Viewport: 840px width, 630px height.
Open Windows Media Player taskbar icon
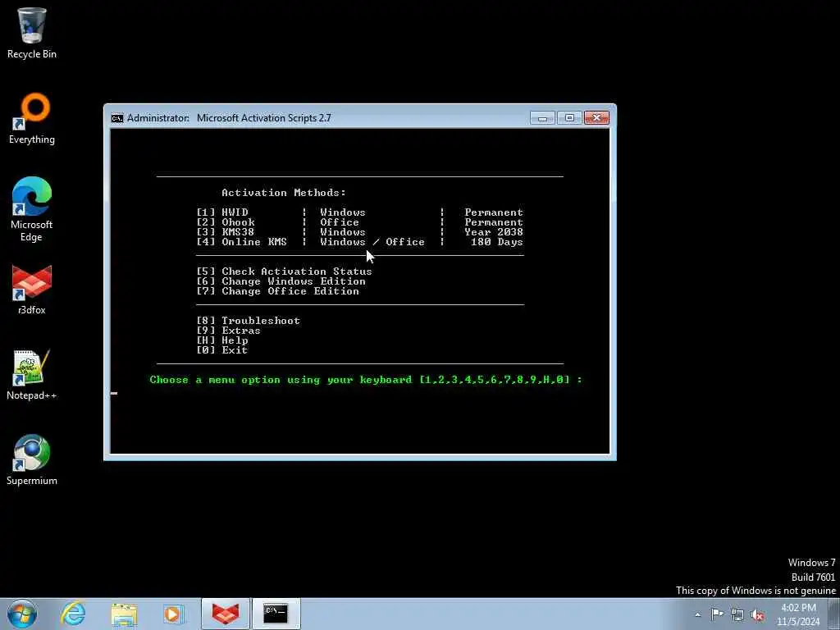coord(173,614)
